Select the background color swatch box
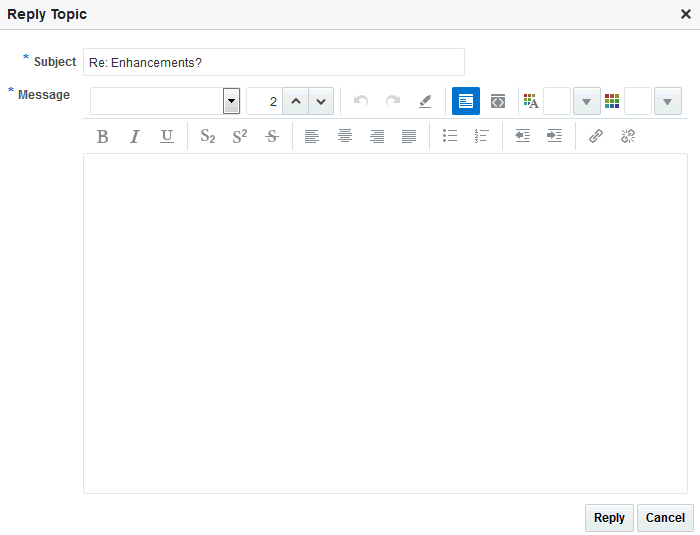The image size is (700, 535). pyautogui.click(x=638, y=101)
